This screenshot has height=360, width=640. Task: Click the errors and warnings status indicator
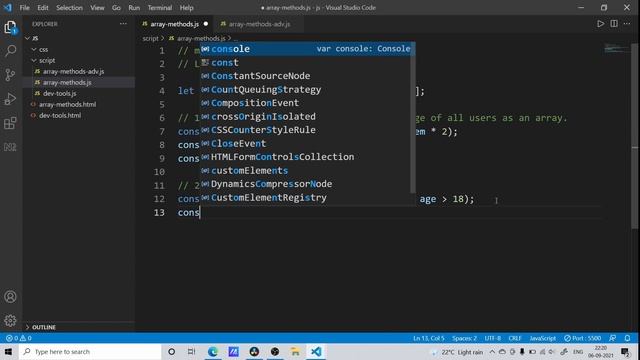coord(18,338)
